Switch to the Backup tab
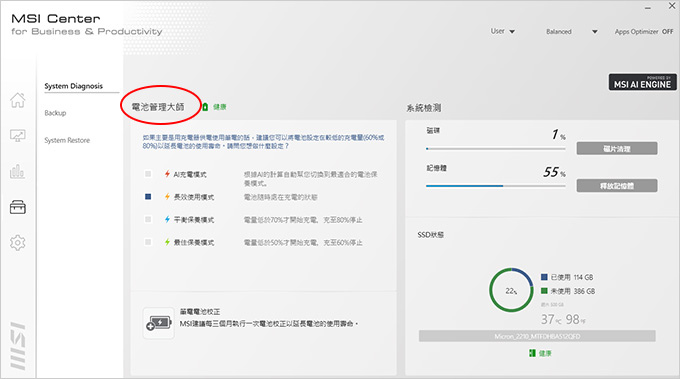This screenshot has width=680, height=379. (56, 113)
